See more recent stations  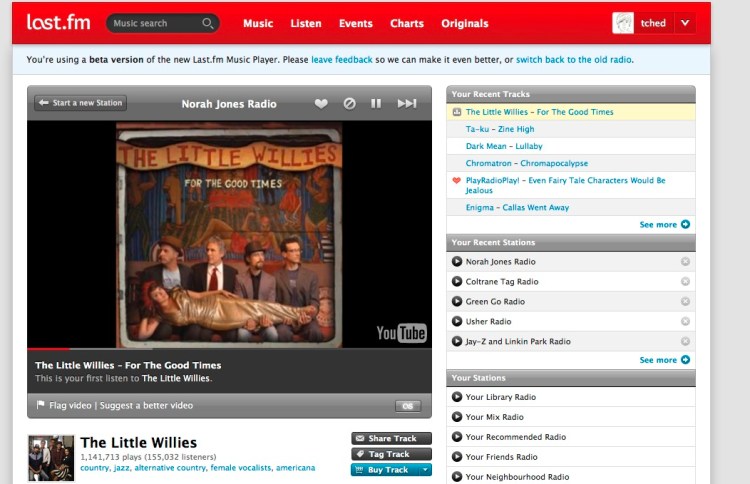[664, 360]
